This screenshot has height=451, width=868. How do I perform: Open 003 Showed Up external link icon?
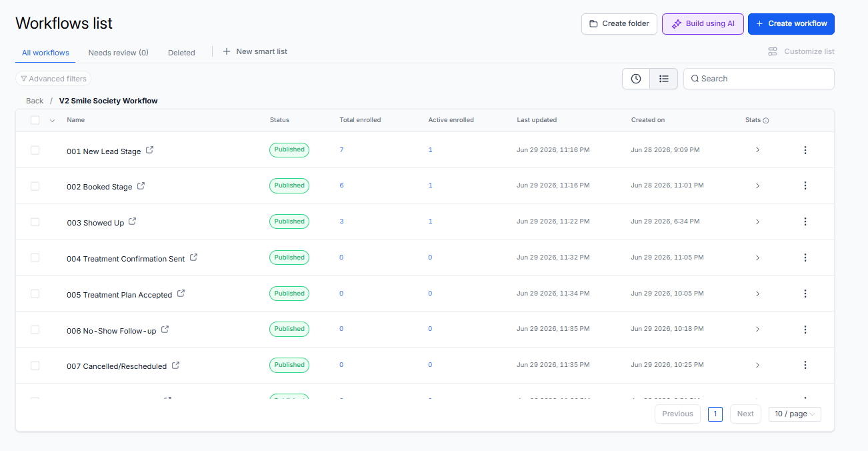pos(133,221)
